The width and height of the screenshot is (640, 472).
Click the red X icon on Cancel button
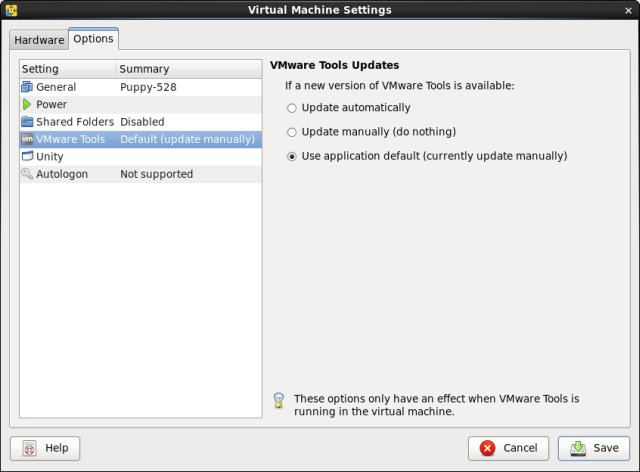click(x=487, y=448)
